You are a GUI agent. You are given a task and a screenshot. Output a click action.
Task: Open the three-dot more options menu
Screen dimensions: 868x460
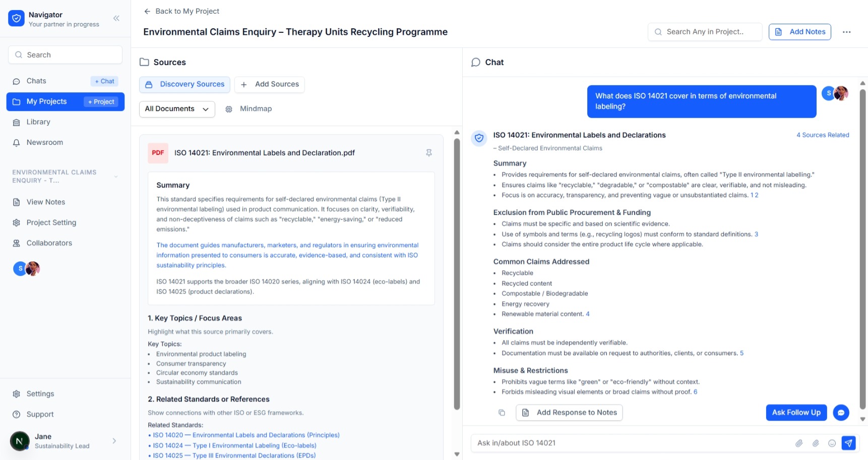point(846,32)
